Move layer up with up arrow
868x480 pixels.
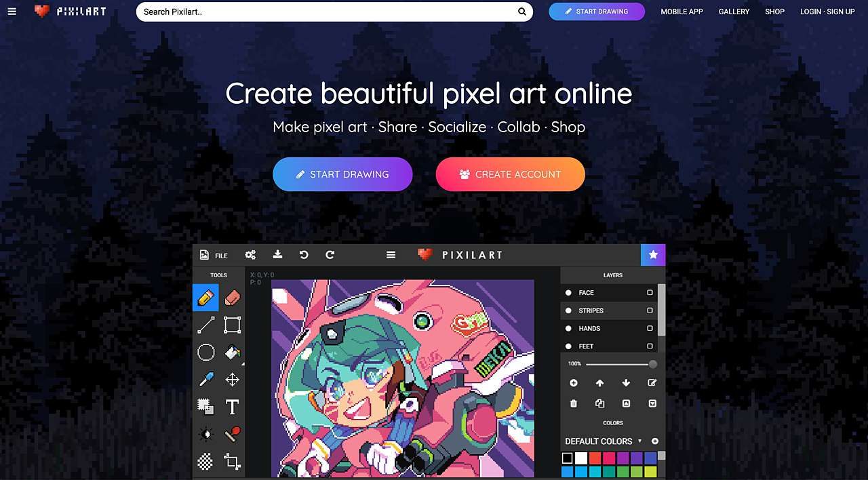pos(599,383)
